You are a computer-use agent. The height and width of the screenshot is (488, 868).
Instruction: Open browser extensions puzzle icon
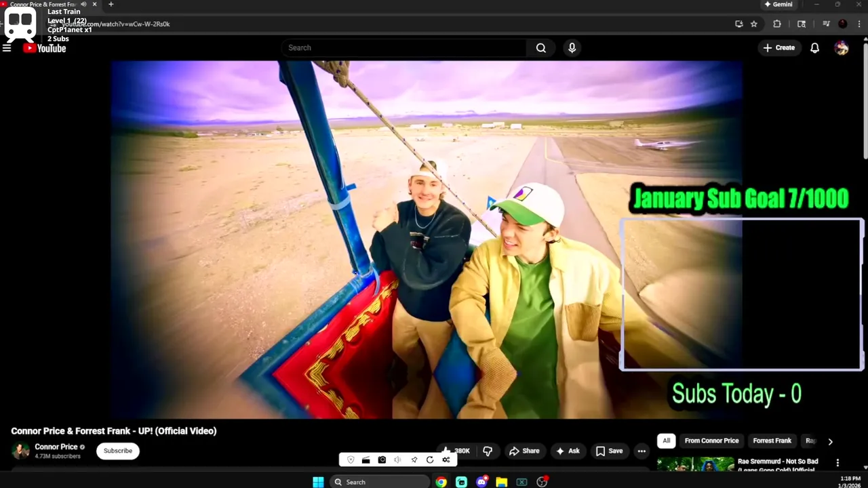[x=777, y=24]
